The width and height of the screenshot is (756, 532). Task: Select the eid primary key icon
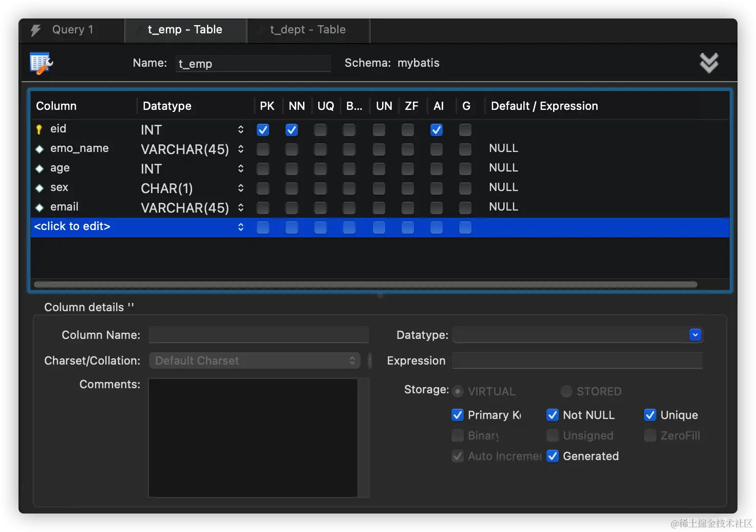pos(39,129)
